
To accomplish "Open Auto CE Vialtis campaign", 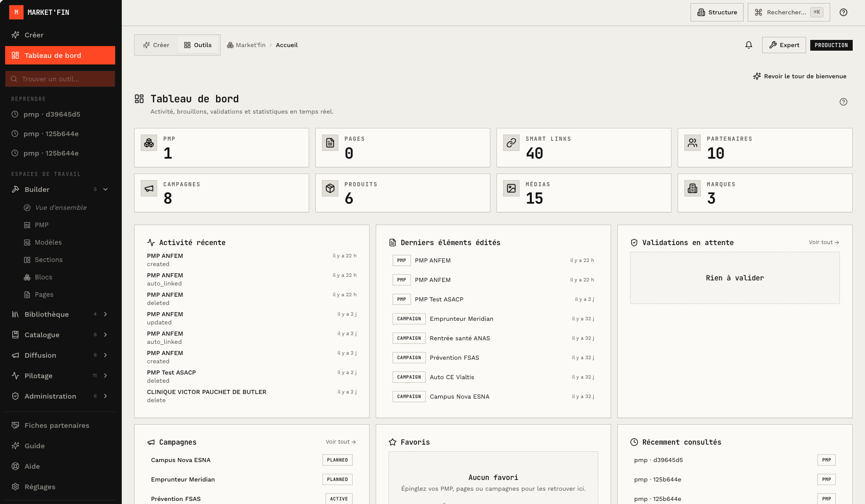I will (493, 377).
